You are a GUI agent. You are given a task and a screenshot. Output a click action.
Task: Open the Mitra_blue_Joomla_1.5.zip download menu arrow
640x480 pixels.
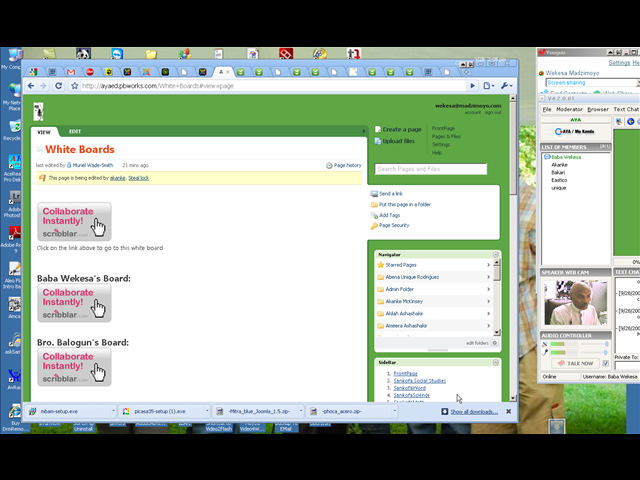point(301,411)
